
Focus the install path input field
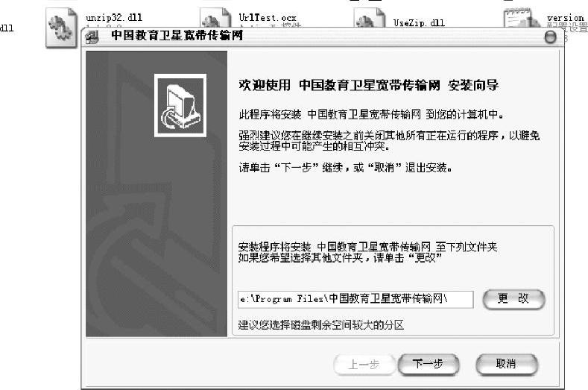point(355,299)
